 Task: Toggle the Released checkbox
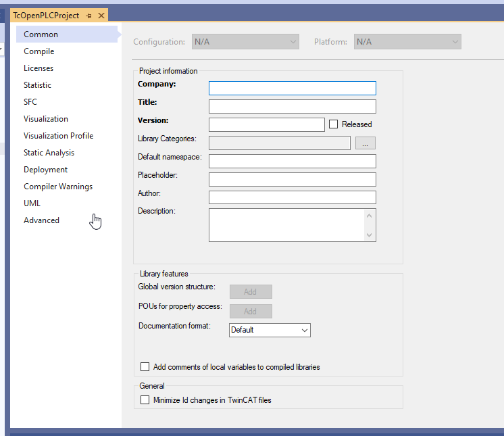click(x=333, y=124)
